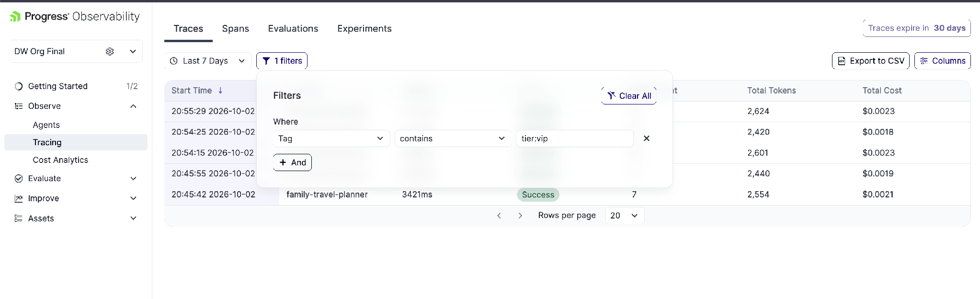The height and width of the screenshot is (299, 980).
Task: Select the trace at 20:45:42 2026-10-02
Action: 213,195
